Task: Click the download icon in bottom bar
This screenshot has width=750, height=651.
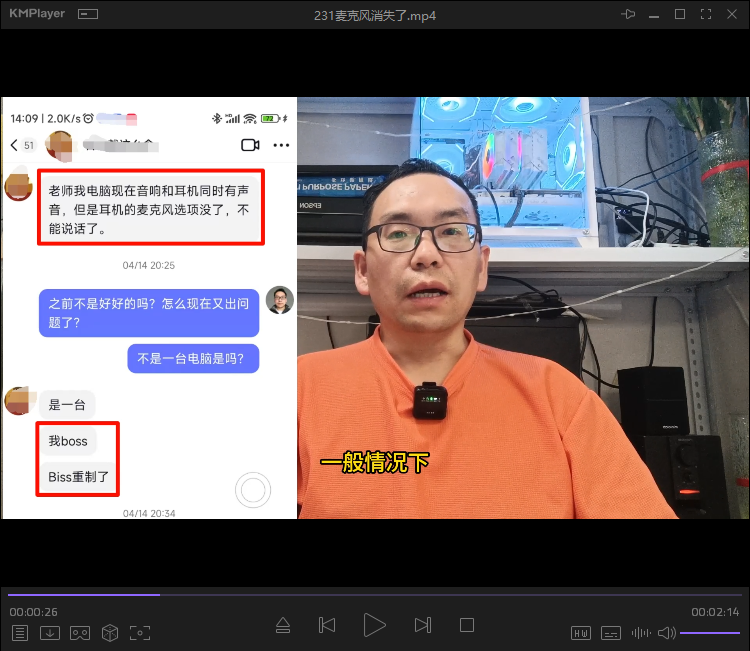Action: [50, 633]
